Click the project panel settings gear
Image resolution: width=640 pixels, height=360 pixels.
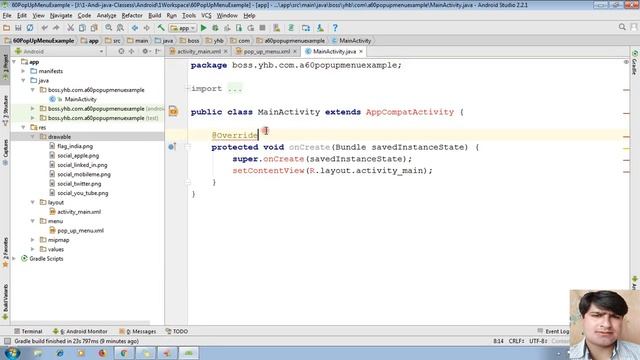[145, 51]
